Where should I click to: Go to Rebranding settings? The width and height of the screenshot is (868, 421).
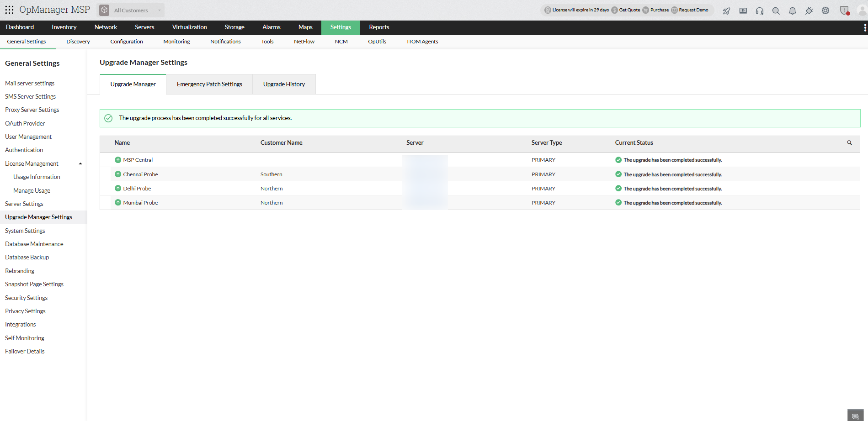pos(20,271)
